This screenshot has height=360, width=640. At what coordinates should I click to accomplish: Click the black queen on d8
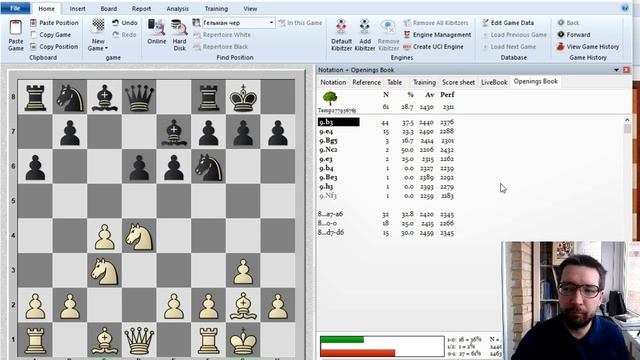pos(139,97)
